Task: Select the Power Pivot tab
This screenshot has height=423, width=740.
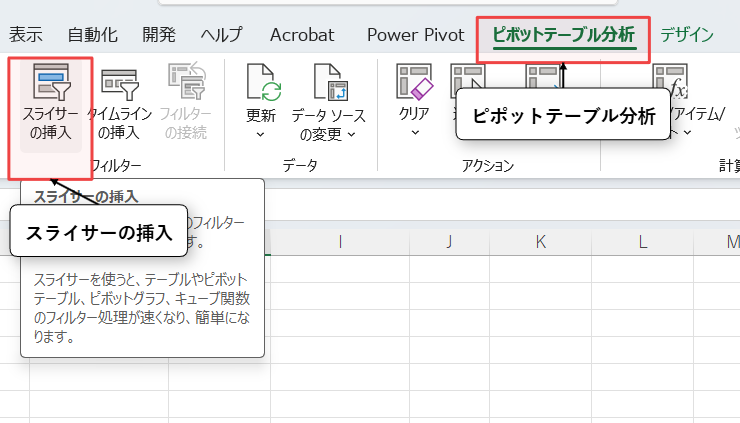Action: point(415,35)
